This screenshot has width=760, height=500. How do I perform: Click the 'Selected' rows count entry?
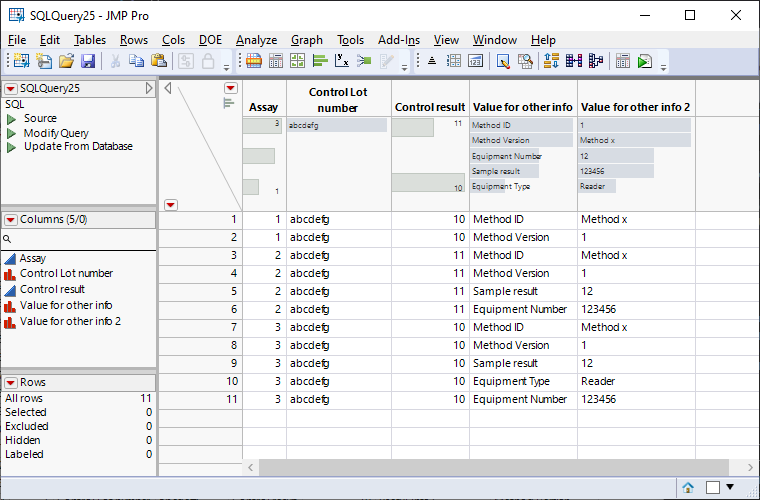(x=79, y=412)
